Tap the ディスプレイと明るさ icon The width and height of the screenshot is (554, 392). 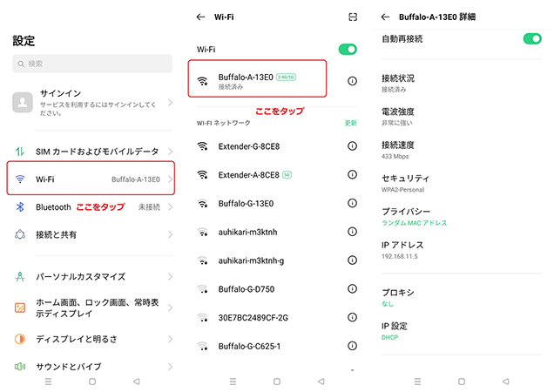click(x=20, y=339)
